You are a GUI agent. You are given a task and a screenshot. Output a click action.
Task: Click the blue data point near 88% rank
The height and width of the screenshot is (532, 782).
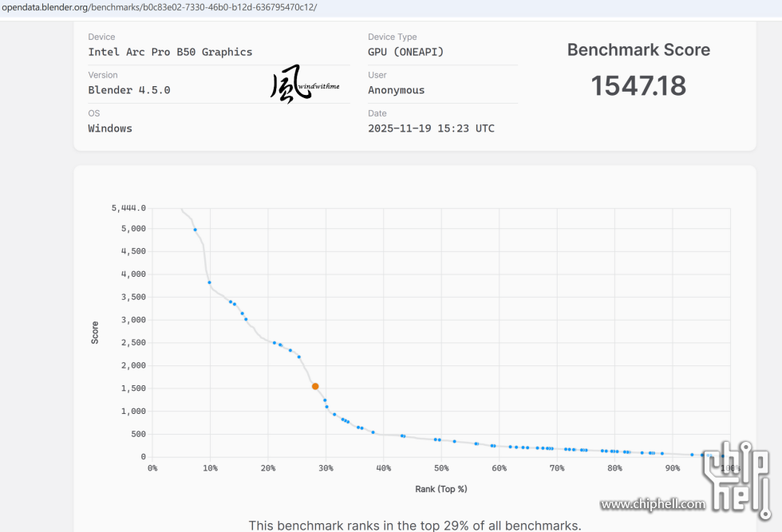coord(662,453)
